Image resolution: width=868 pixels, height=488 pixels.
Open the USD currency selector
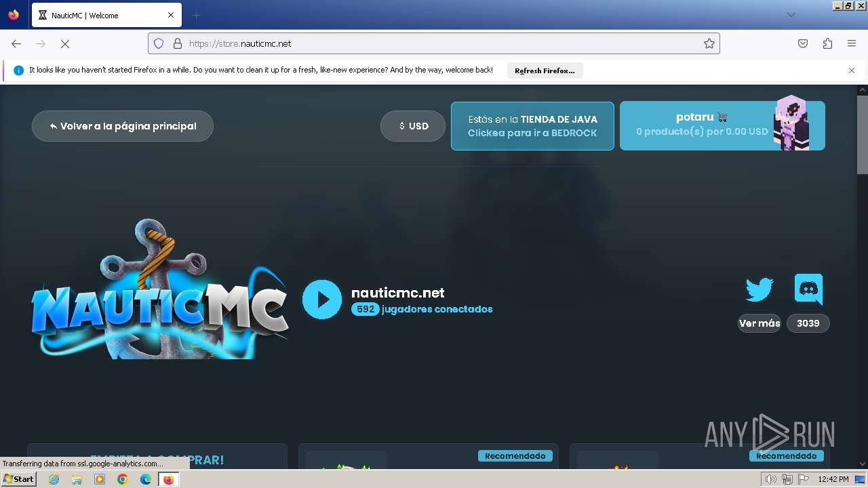pos(413,126)
